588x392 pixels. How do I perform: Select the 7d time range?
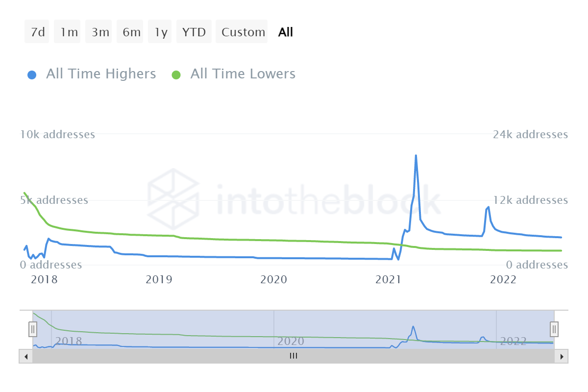(x=37, y=32)
